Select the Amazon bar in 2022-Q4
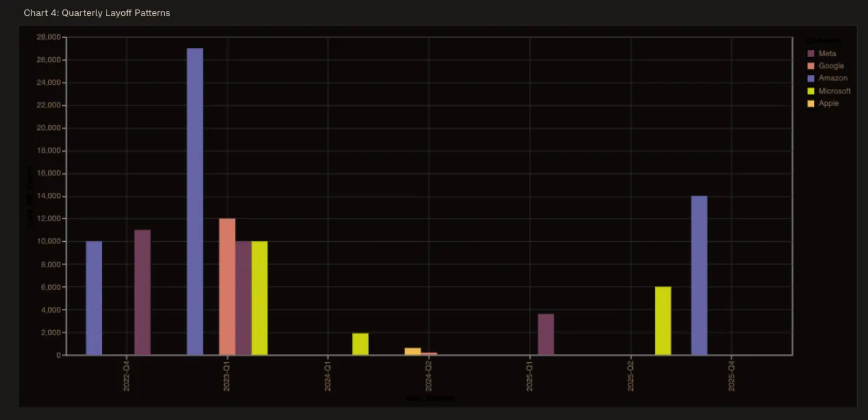The width and height of the screenshot is (868, 420). point(94,298)
